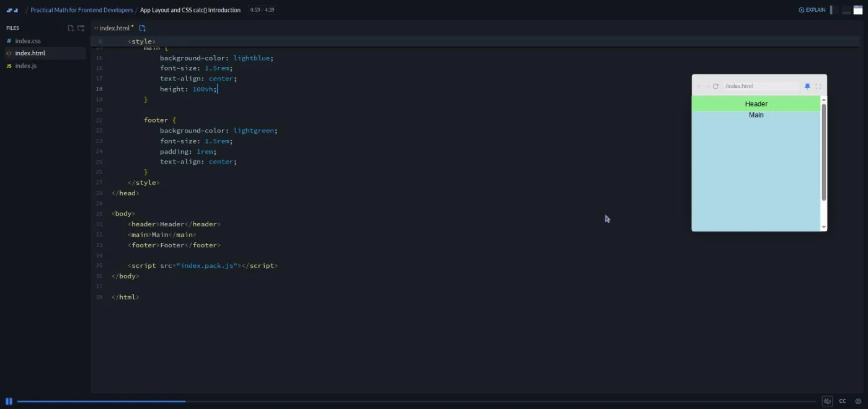Click the closing </html> tag
Image resolution: width=868 pixels, height=409 pixels.
coord(125,297)
